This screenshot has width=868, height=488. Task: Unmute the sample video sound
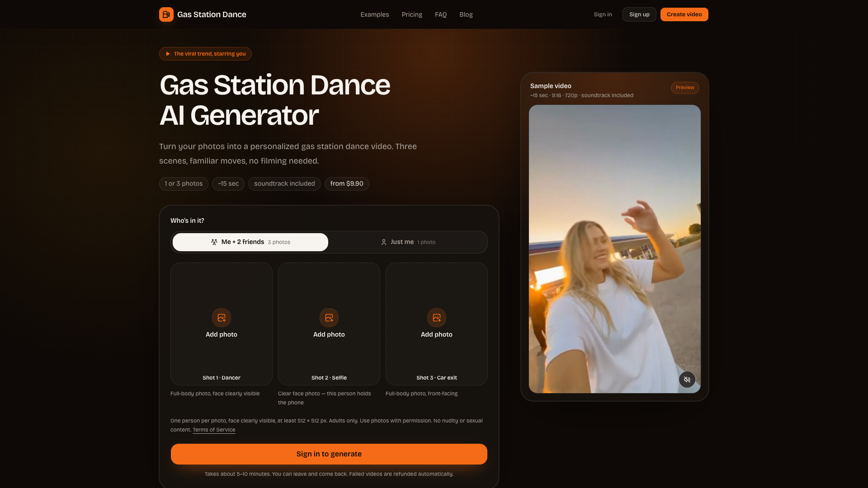[x=687, y=380]
